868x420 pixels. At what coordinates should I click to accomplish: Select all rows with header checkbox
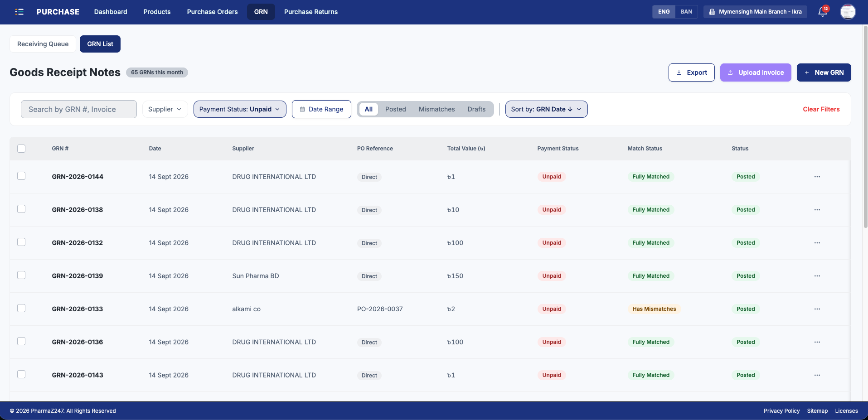coord(21,149)
